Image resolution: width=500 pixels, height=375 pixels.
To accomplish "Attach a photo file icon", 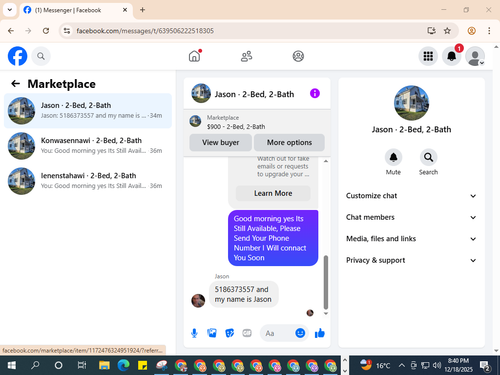I will click(x=212, y=333).
